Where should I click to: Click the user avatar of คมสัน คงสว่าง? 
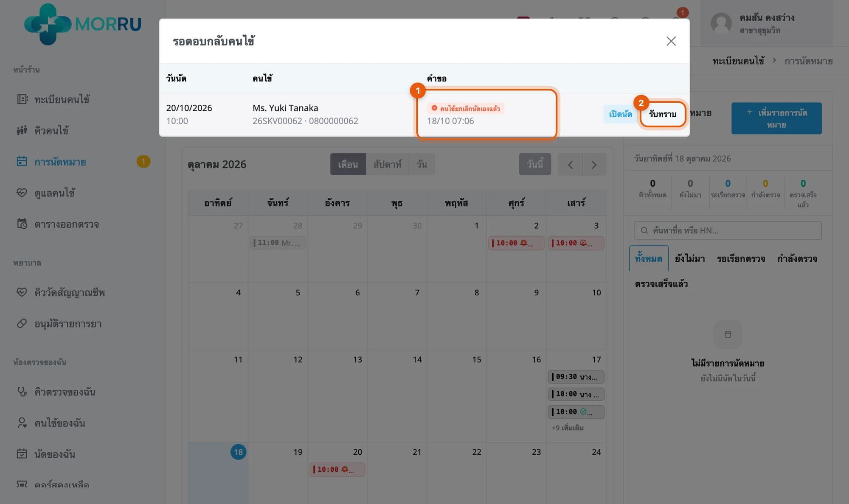[721, 23]
